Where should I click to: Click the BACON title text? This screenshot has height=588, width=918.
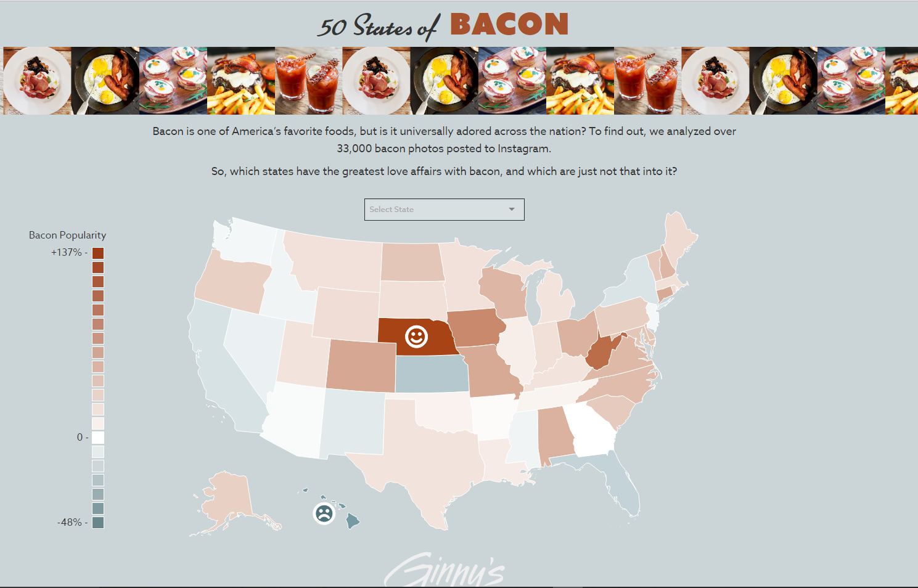point(509,25)
